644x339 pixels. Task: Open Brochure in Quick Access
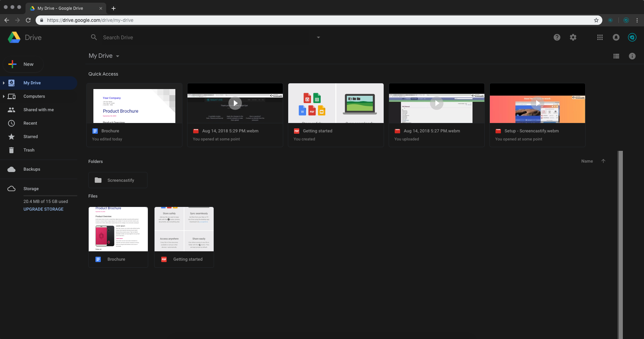click(134, 115)
